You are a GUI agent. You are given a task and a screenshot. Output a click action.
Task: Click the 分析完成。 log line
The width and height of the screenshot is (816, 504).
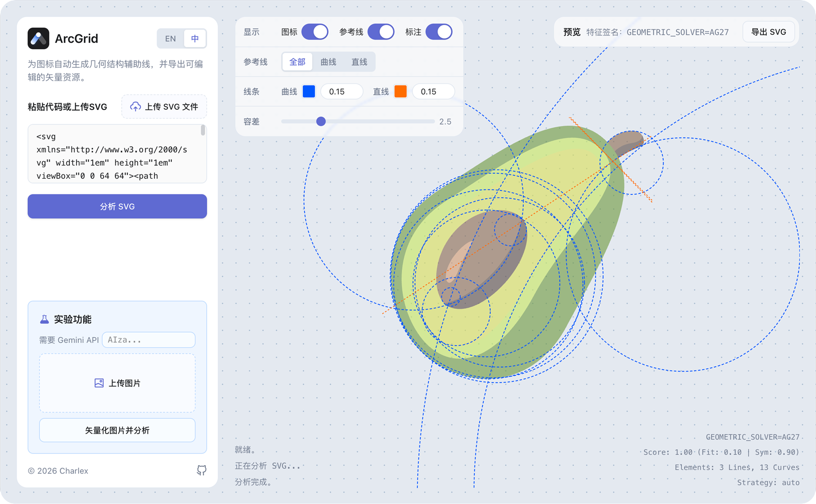[x=253, y=482]
